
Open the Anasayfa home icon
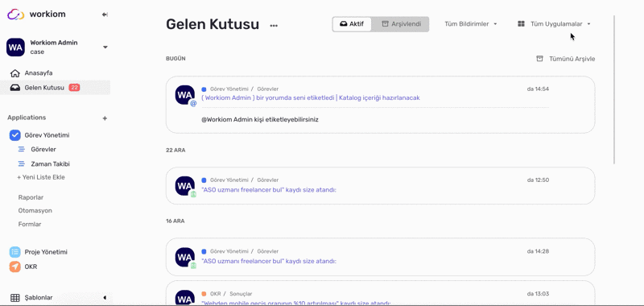14,73
